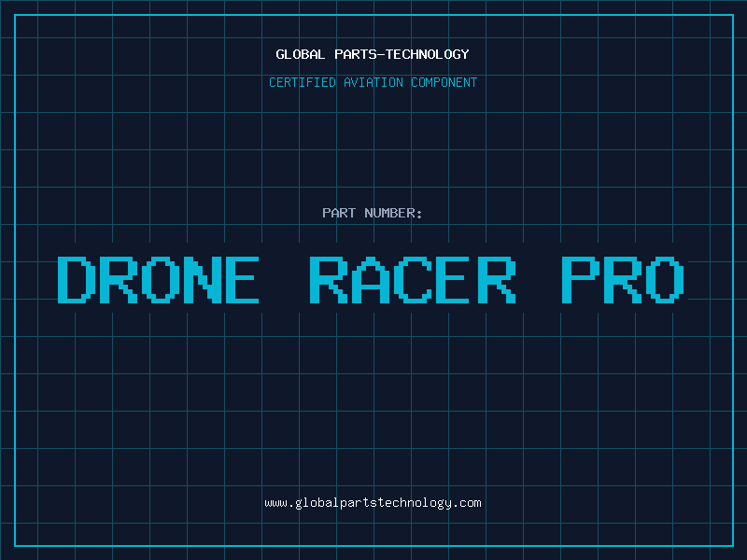Select the word COMPONENT in the subtitle
747x560 pixels.
tap(444, 82)
